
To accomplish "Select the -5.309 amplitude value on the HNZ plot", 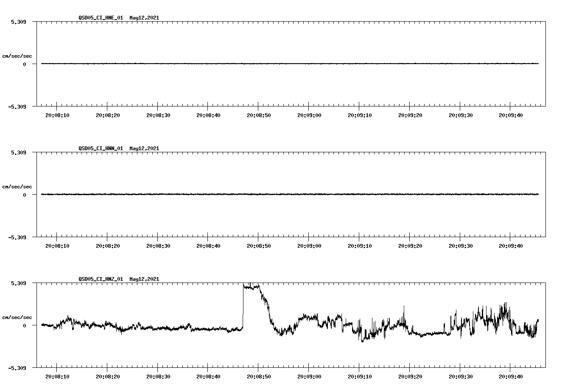I will 16,368.
